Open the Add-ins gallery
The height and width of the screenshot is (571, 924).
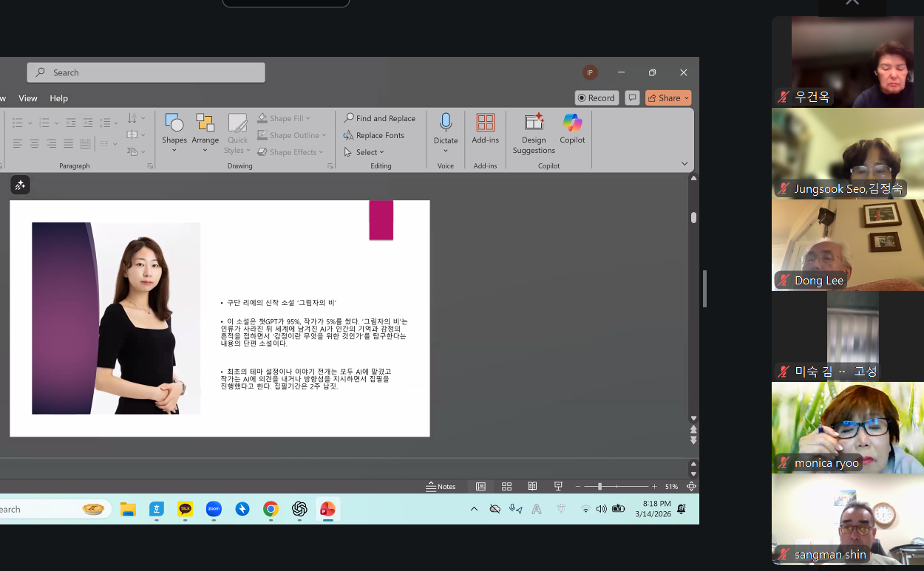point(485,129)
